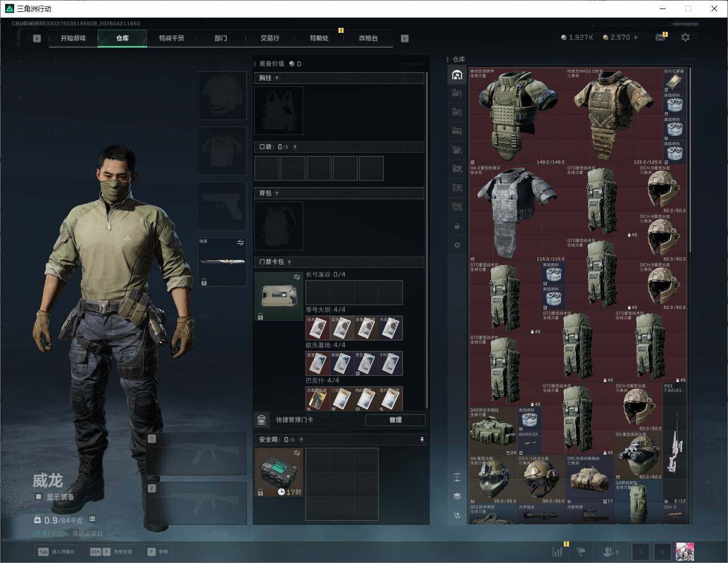Screen dimensions: 728x563
Task: Go to the 部门 tab
Action: click(221, 38)
